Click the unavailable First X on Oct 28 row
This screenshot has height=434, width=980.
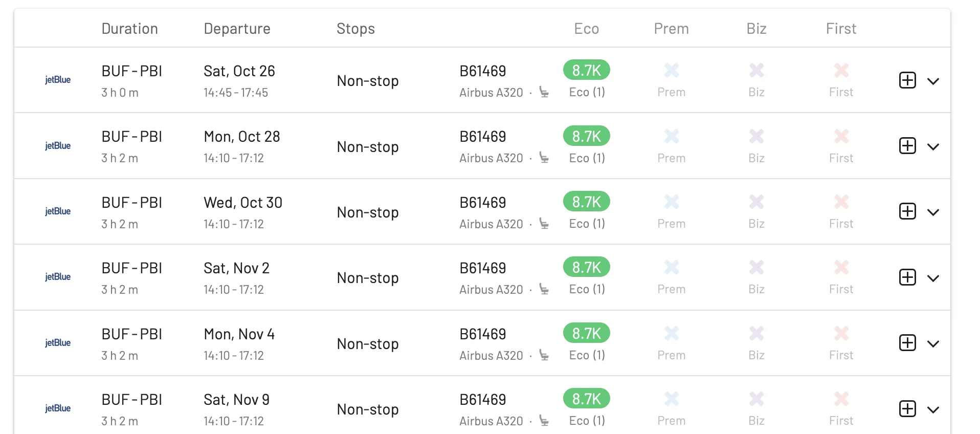pos(841,136)
